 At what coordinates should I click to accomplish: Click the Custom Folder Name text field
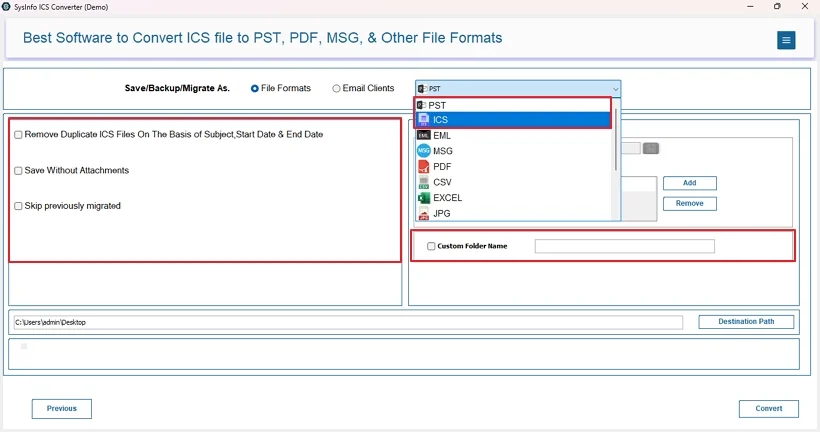[624, 246]
